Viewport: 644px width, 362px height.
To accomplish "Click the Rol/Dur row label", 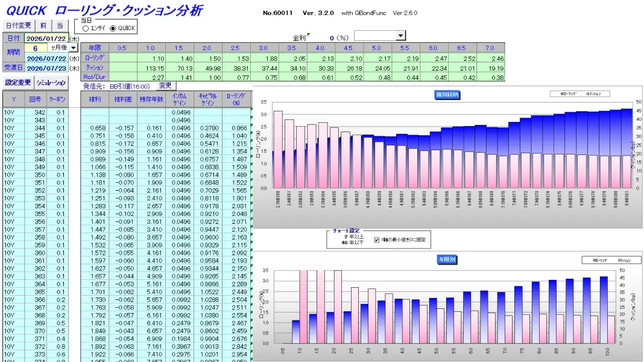I will click(95, 77).
